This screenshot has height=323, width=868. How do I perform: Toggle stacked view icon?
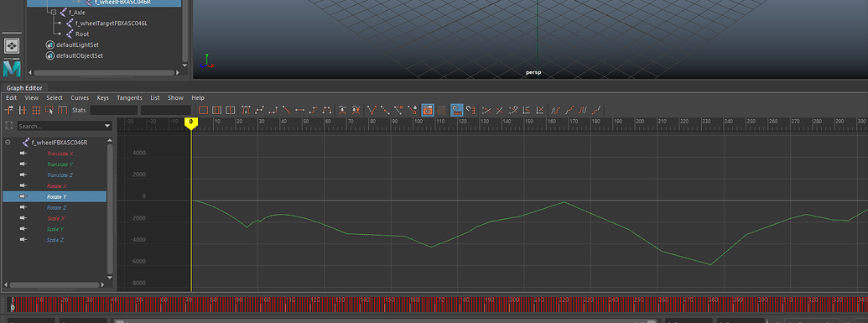pyautogui.click(x=527, y=110)
